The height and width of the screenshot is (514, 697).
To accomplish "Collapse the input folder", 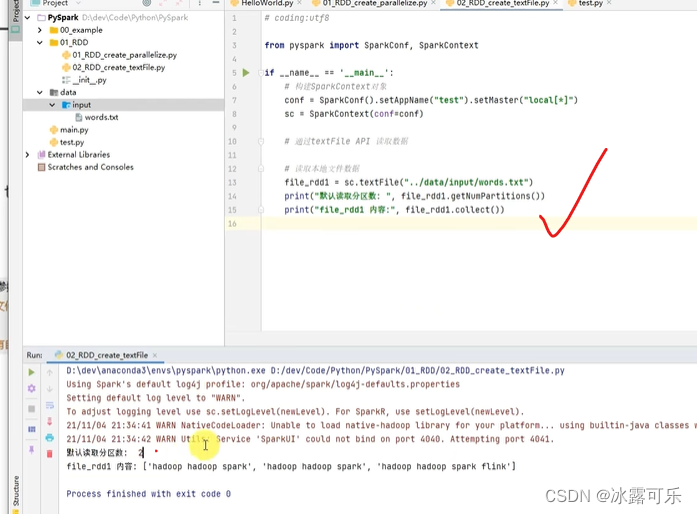I will tap(52, 105).
